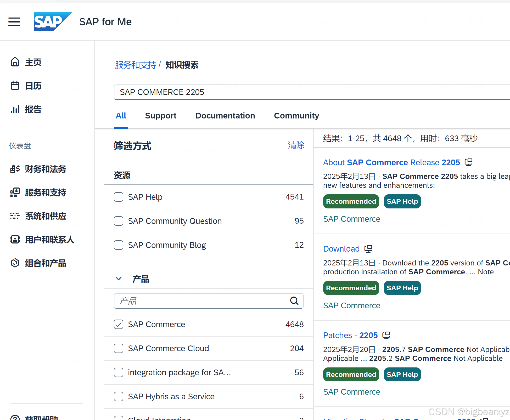Click the SAP for Me title
This screenshot has width=510, height=420.
[105, 22]
